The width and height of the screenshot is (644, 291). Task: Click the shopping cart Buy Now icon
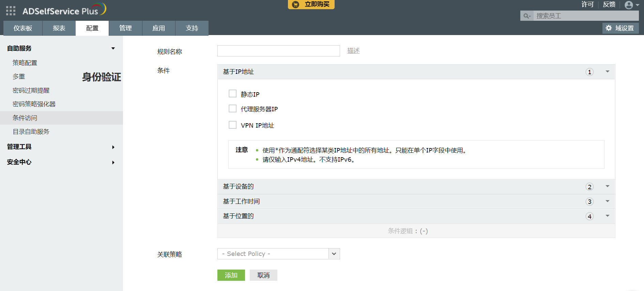pyautogui.click(x=296, y=4)
